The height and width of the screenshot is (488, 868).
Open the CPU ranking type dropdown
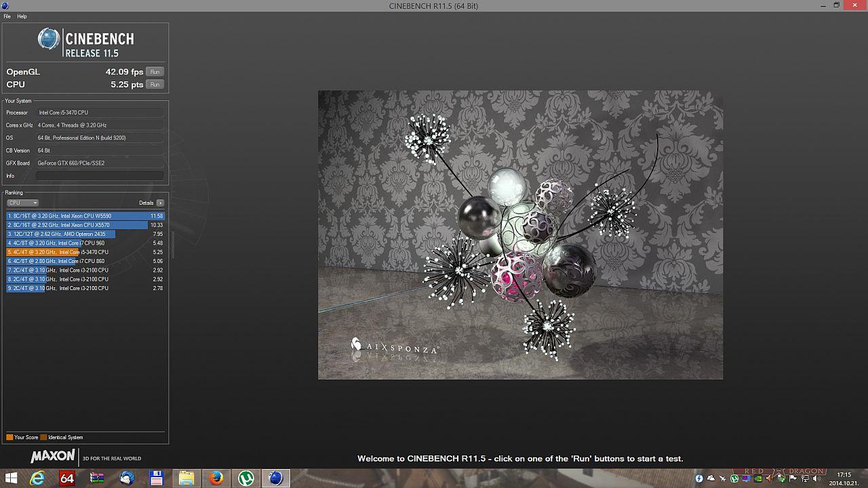[x=22, y=203]
